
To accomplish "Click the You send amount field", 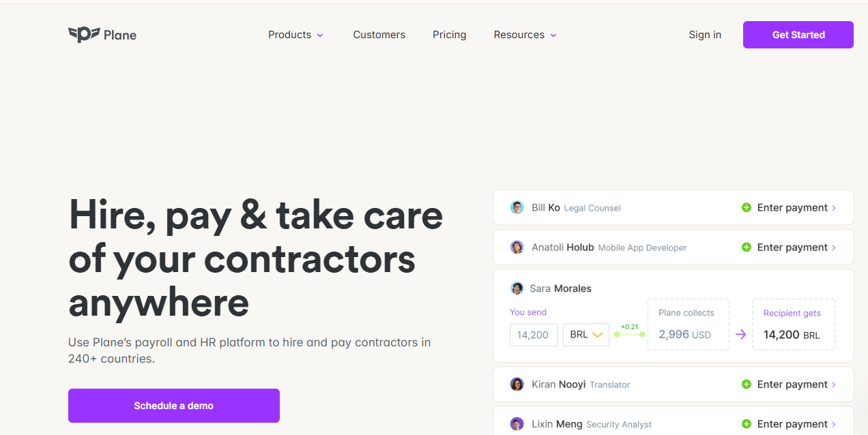I will click(534, 335).
